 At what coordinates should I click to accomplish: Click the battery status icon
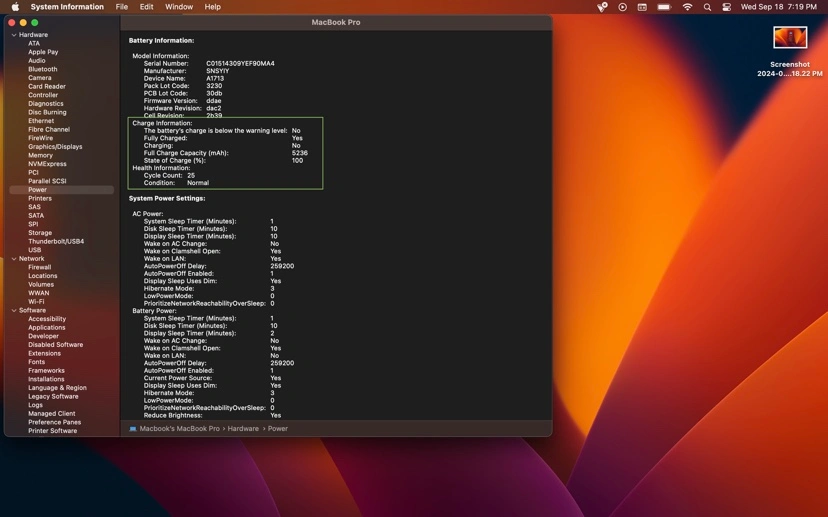point(664,7)
